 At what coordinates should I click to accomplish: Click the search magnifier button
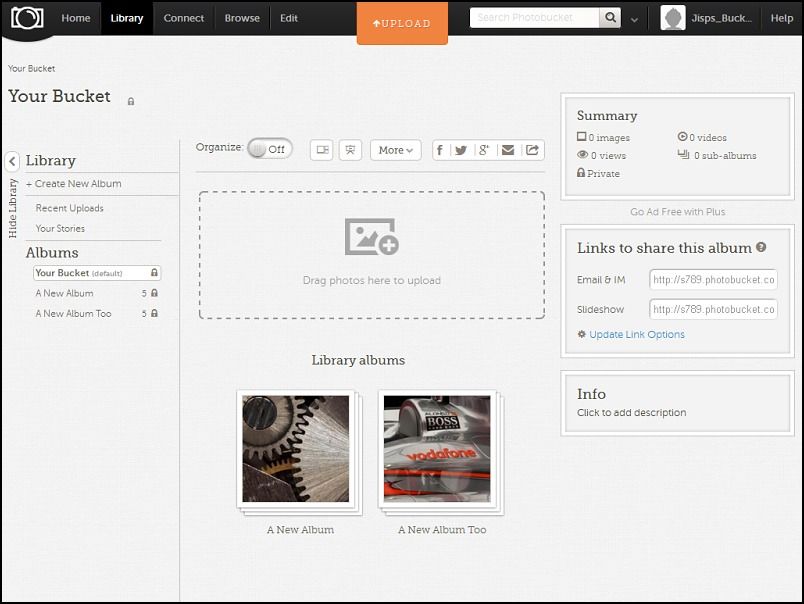click(x=610, y=18)
